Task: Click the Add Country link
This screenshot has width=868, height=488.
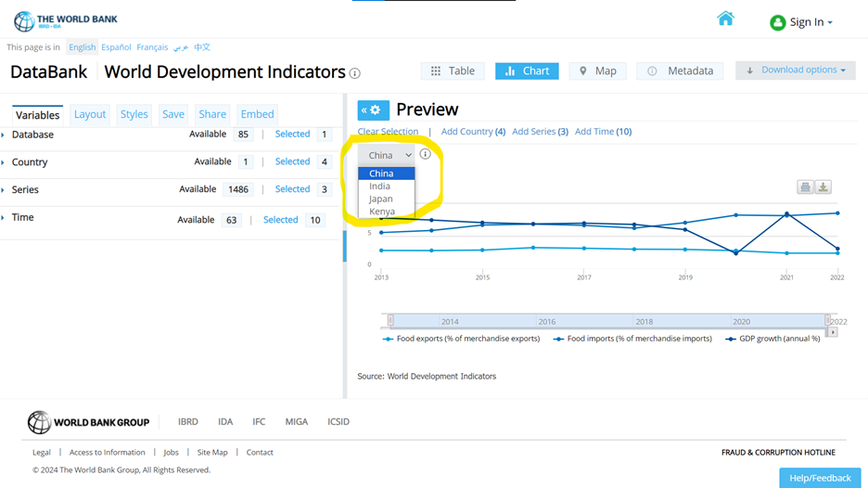Action: [x=473, y=132]
